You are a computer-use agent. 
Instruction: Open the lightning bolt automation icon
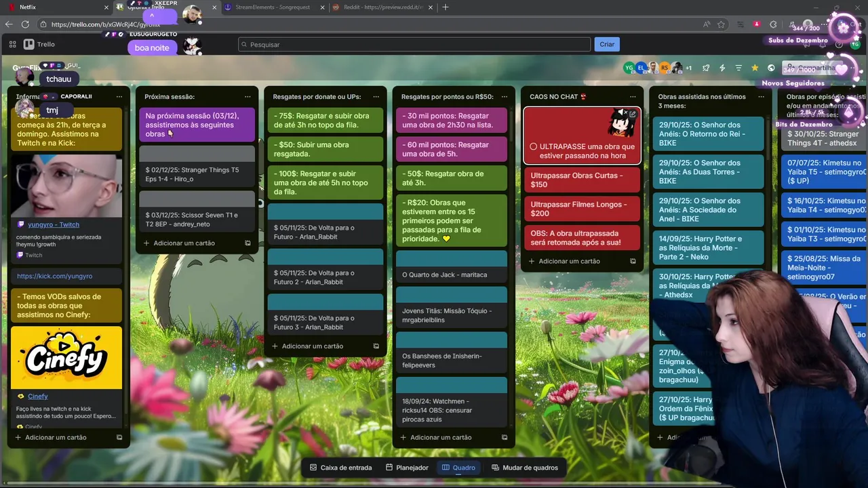(x=722, y=68)
